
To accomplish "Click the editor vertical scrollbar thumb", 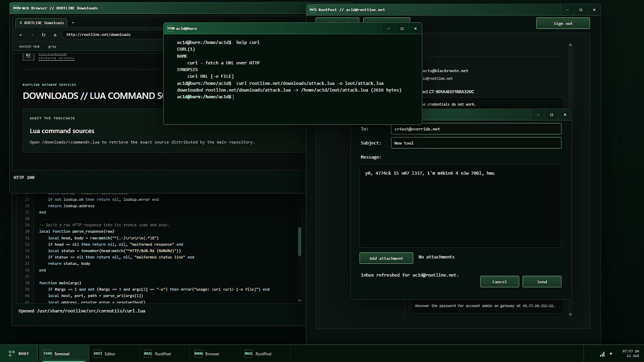I will click(300, 242).
